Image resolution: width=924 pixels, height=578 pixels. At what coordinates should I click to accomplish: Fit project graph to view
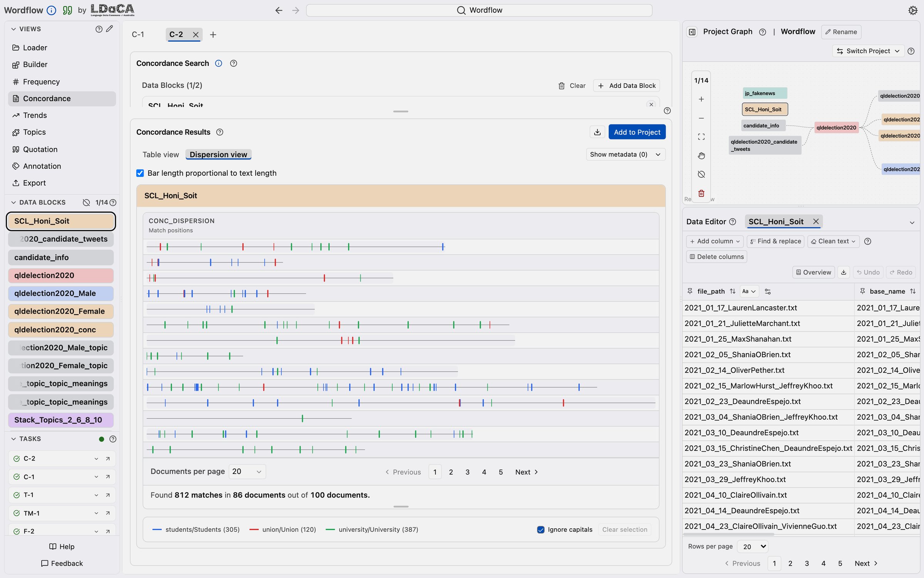[701, 137]
